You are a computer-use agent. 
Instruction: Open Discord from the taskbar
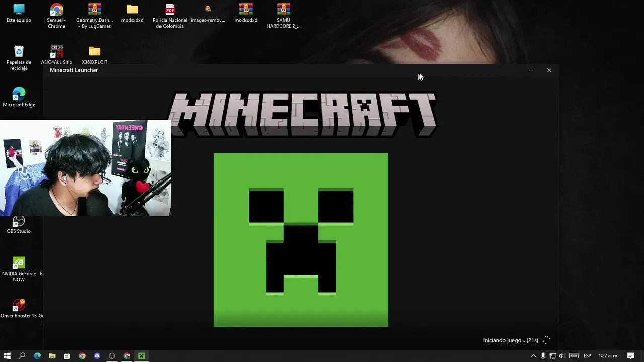tap(97, 356)
